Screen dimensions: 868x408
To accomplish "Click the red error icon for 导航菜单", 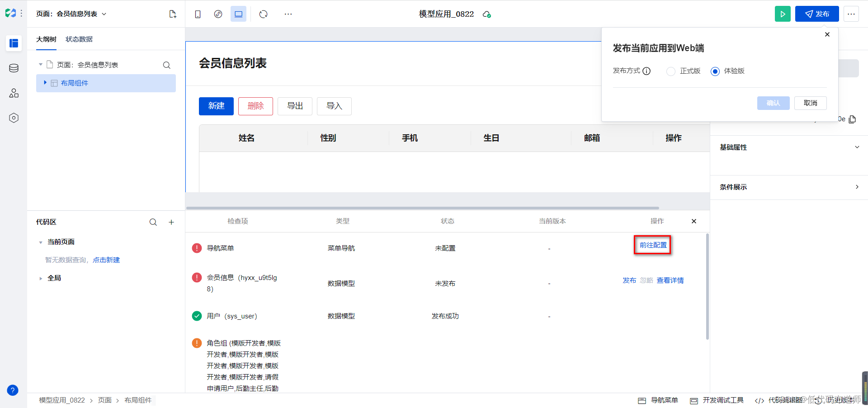I will point(197,248).
